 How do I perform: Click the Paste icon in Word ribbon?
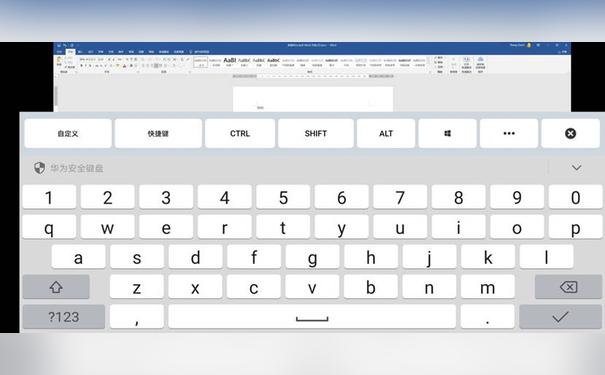[59, 60]
